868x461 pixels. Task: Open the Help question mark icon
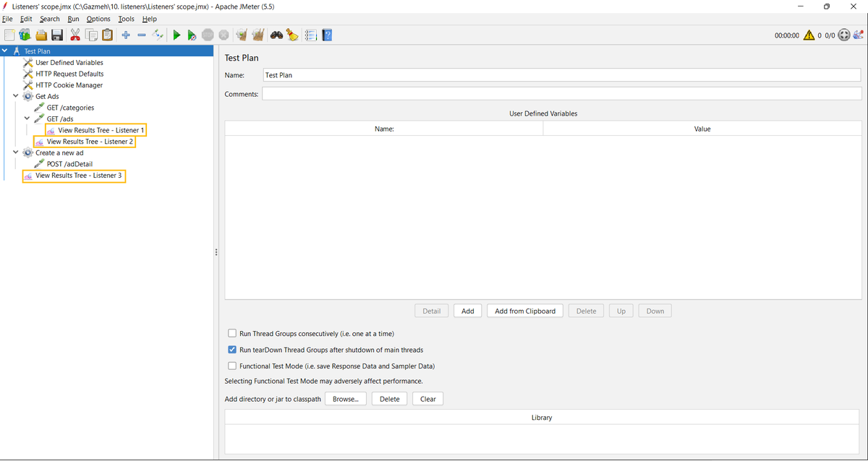(x=327, y=35)
